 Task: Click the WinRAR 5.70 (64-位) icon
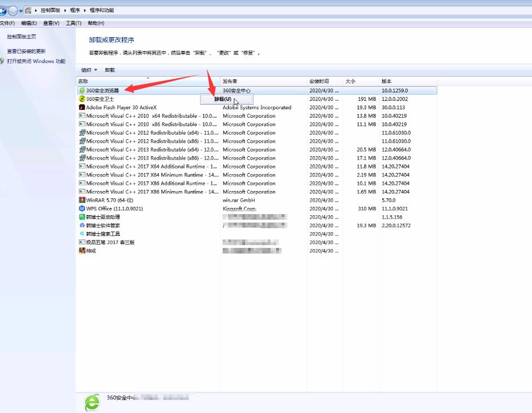82,200
